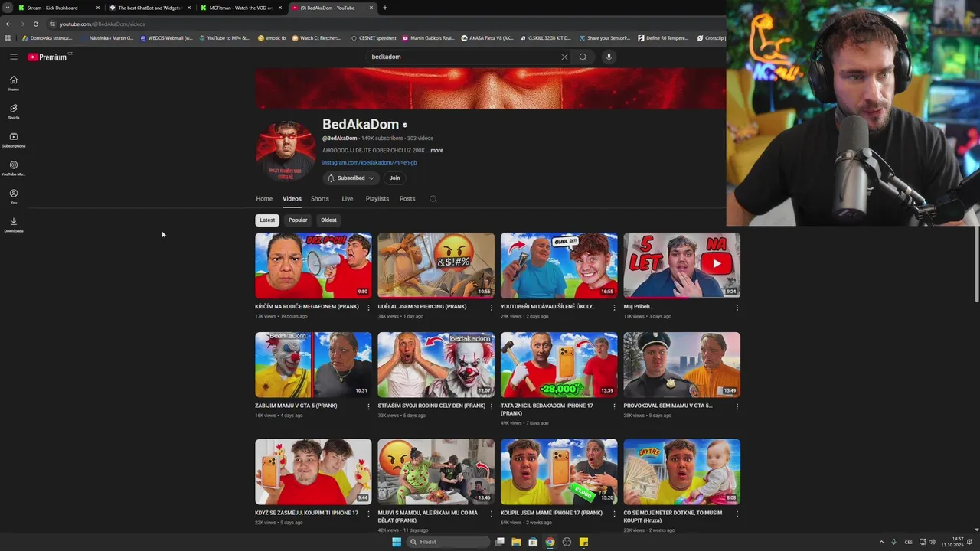Open YouTube Music in the sidebar
The height and width of the screenshot is (551, 980).
click(13, 168)
